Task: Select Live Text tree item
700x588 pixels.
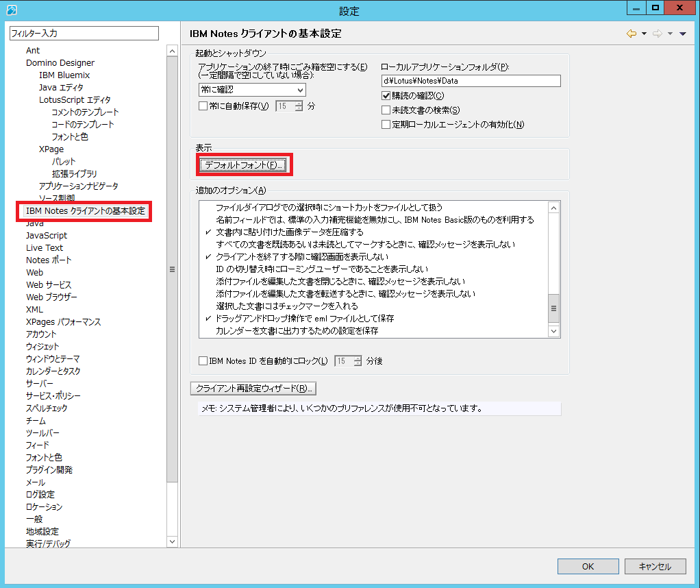Action: (45, 247)
